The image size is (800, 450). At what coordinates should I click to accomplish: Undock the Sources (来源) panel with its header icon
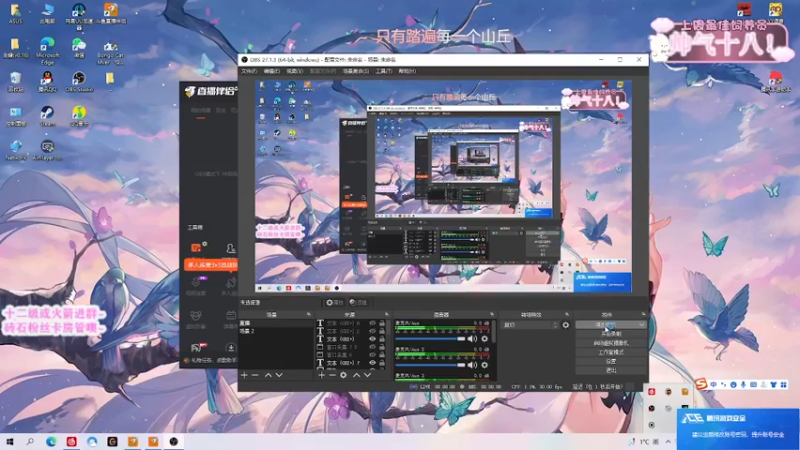[x=387, y=314]
